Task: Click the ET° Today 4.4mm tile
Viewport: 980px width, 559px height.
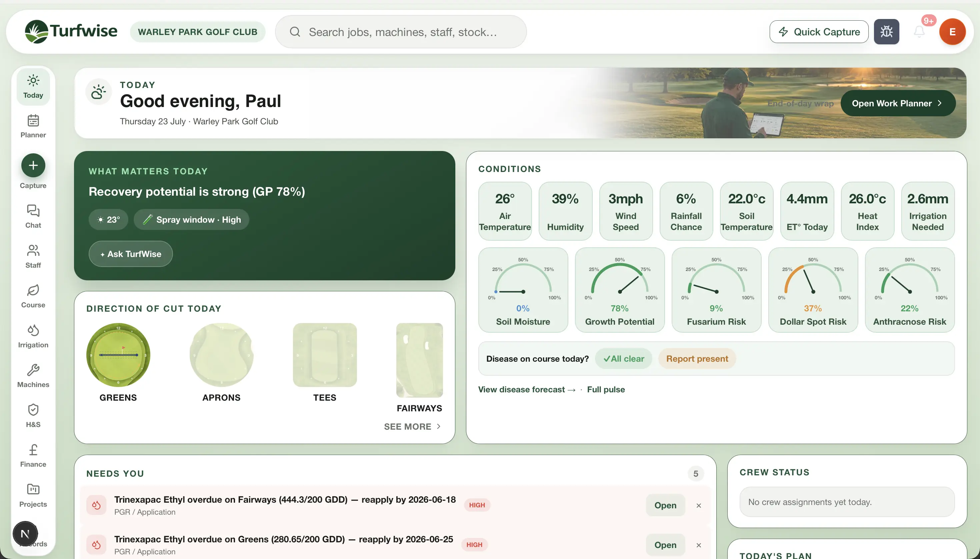Action: (x=807, y=211)
